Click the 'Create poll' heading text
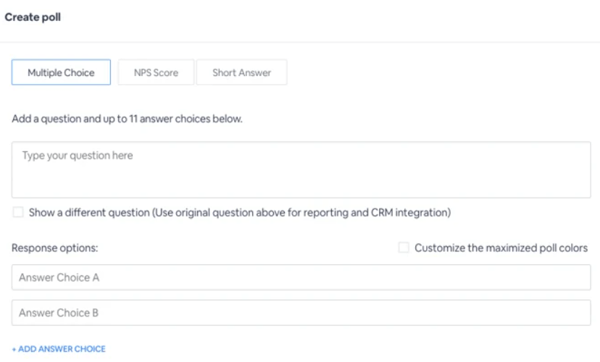The width and height of the screenshot is (600, 362). pos(33,17)
